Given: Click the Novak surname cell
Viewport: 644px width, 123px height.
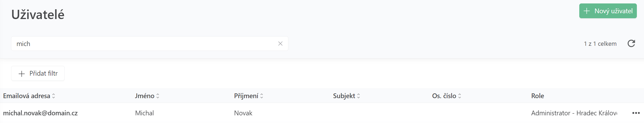Looking at the screenshot, I should (x=243, y=113).
